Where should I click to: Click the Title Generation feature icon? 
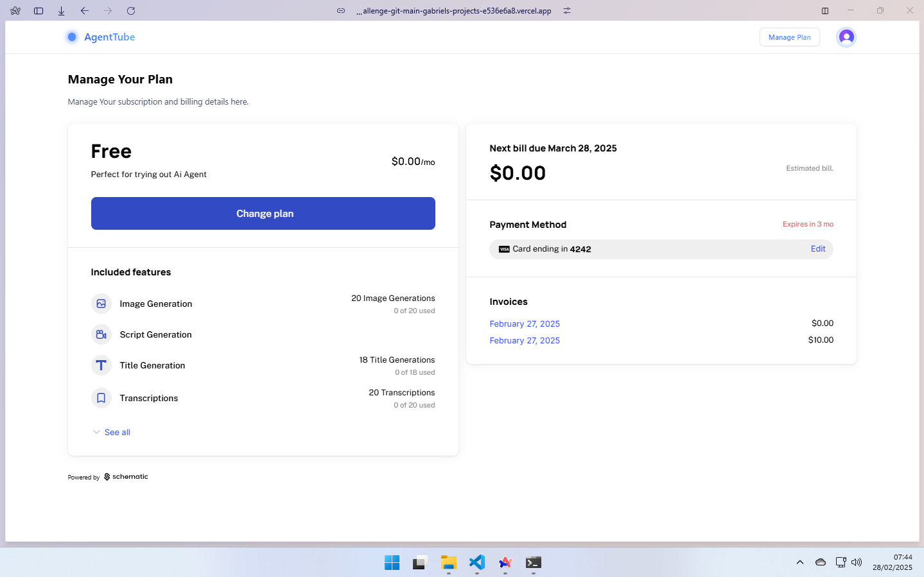(x=101, y=365)
